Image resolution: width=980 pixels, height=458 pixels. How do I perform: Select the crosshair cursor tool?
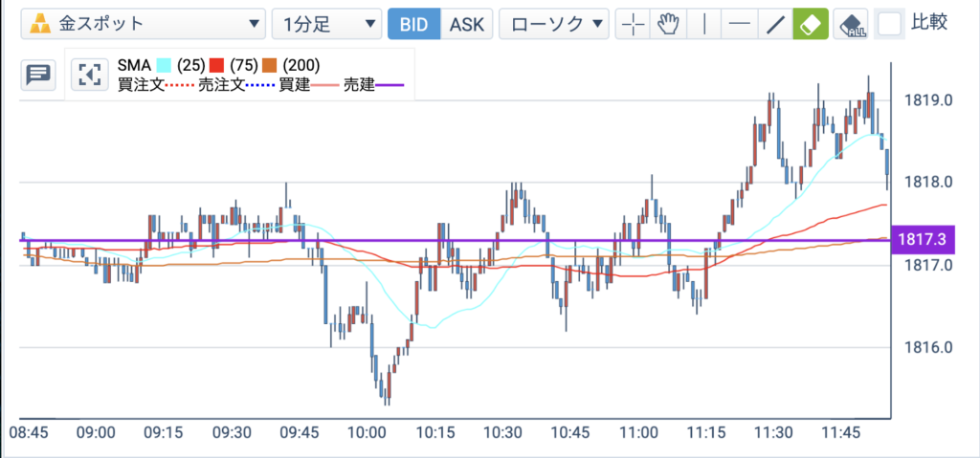point(634,24)
